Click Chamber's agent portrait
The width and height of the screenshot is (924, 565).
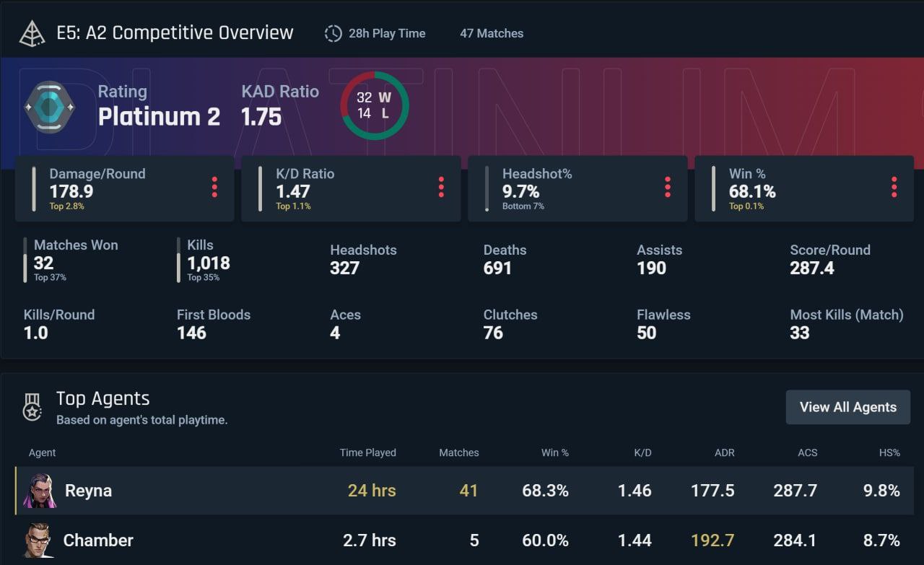tap(39, 540)
